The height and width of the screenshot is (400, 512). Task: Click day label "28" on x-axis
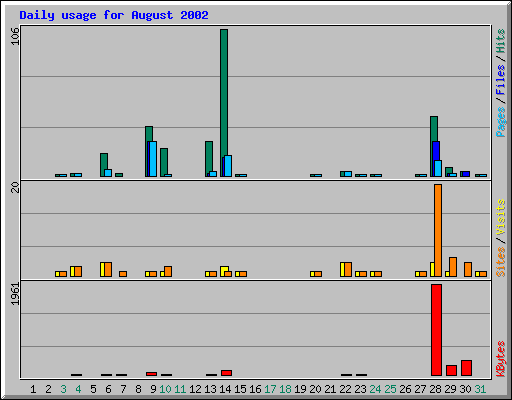[435, 389]
